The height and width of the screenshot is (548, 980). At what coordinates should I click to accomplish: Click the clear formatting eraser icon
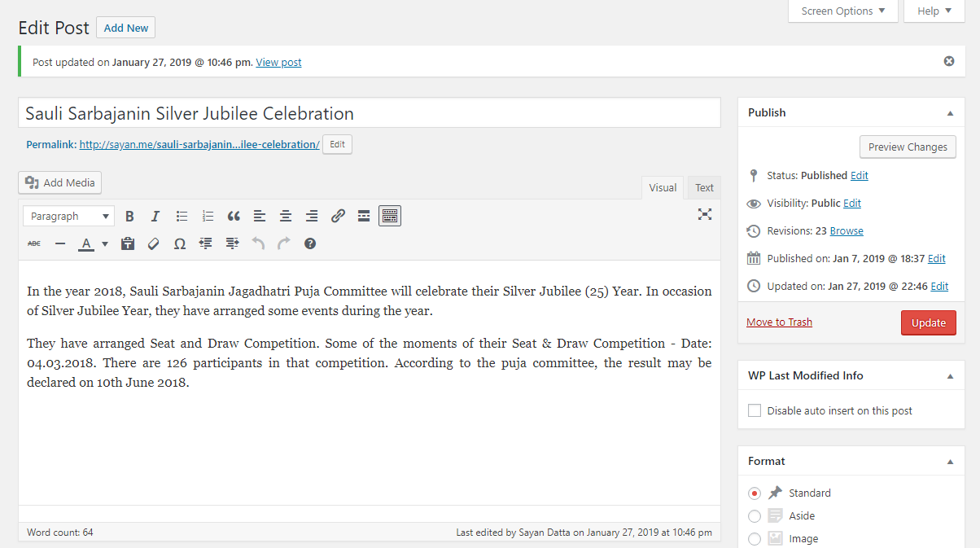(154, 243)
